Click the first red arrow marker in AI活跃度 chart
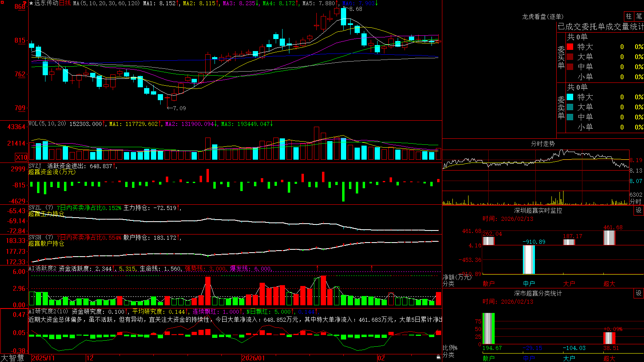This screenshot has width=644, height=362. tap(318, 268)
